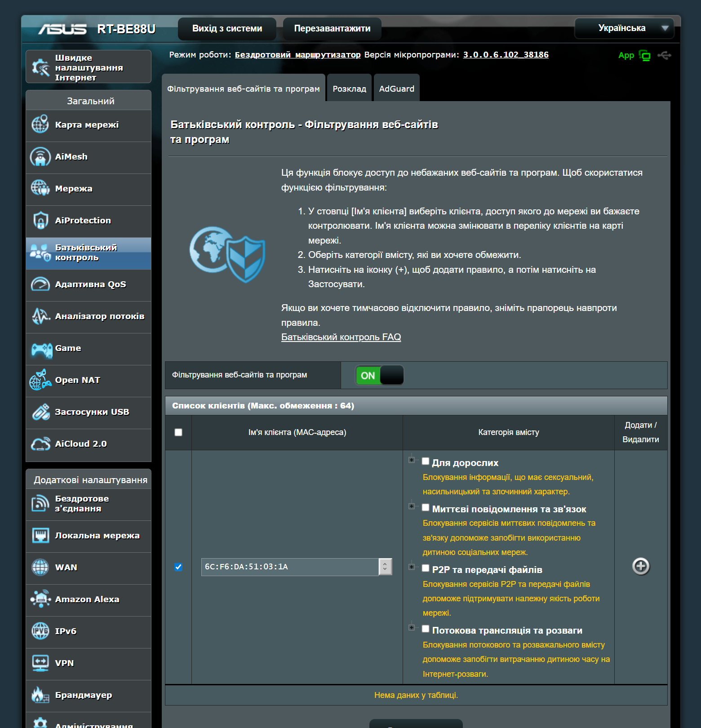The image size is (701, 728).
Task: Click the green App link
Action: (x=626, y=55)
